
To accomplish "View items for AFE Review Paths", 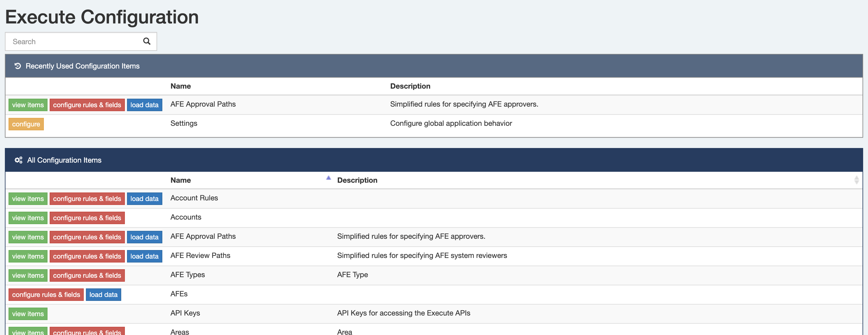I will pyautogui.click(x=28, y=256).
